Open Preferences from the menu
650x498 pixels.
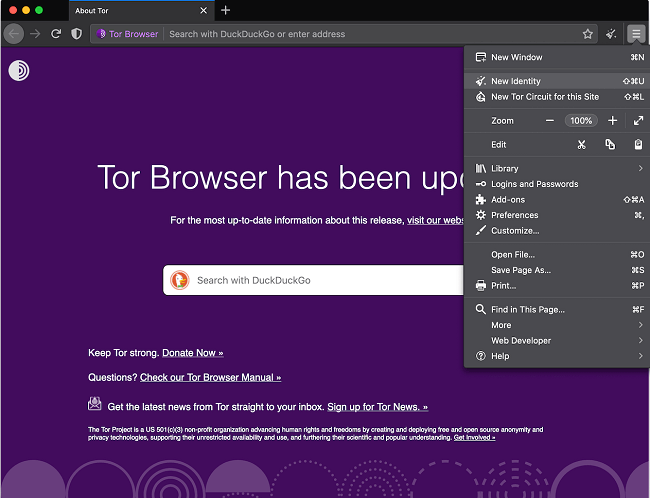(x=557, y=215)
